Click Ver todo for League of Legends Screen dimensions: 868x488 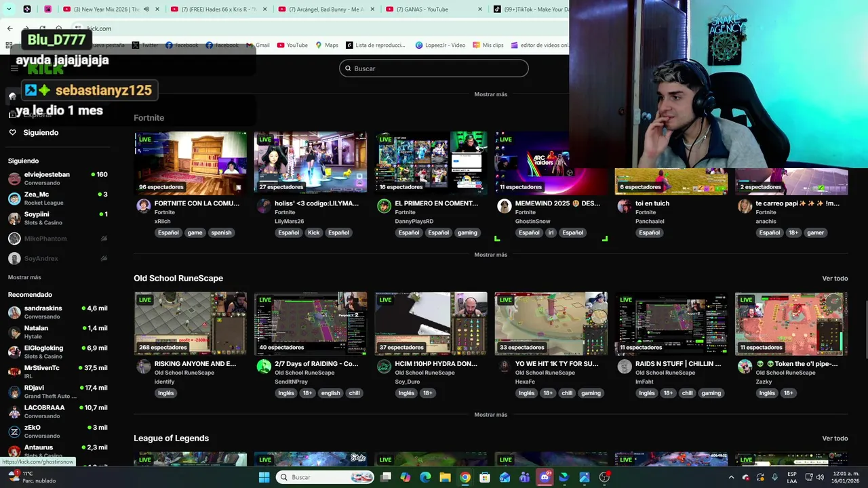click(x=835, y=439)
